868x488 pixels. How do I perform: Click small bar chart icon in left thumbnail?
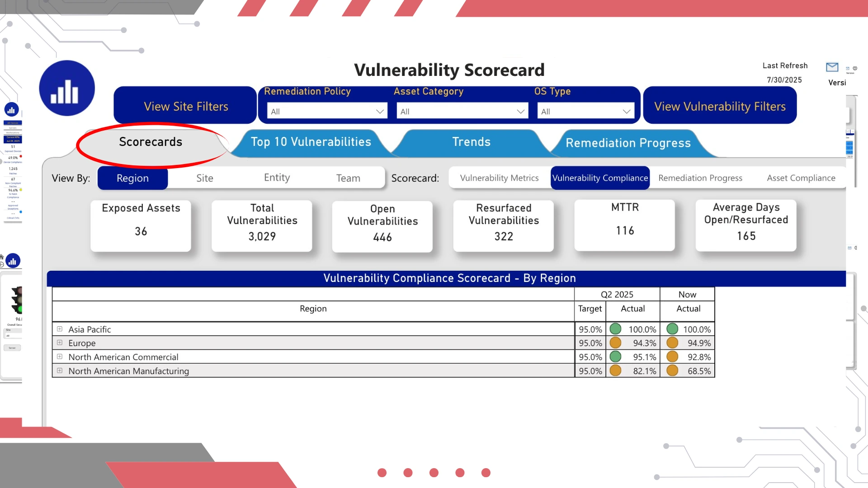(11, 110)
